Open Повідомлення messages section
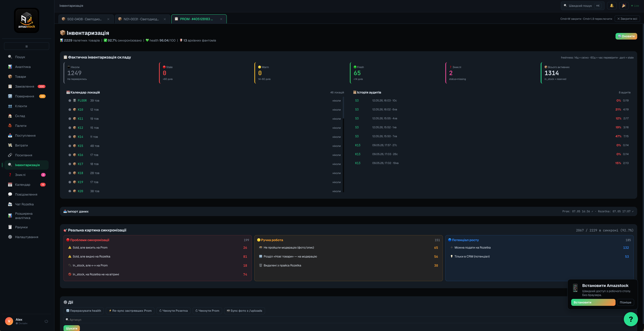Viewport: 644px width, 331px height. pos(26,194)
